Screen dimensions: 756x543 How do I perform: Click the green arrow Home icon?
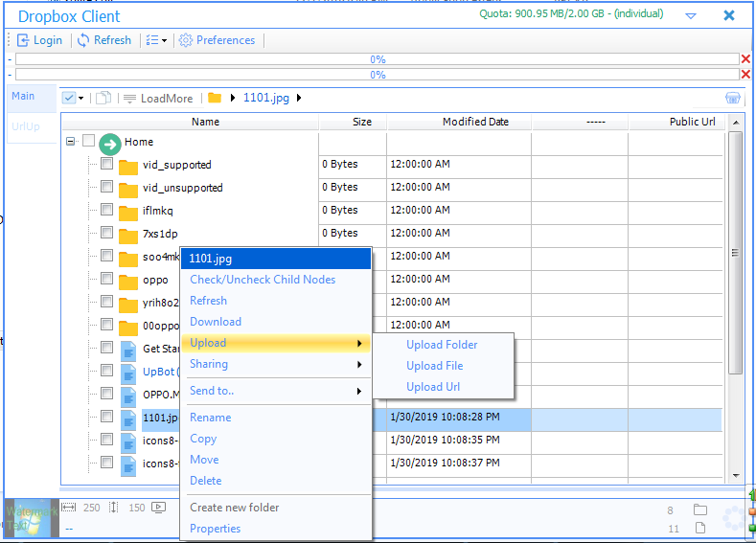click(x=110, y=144)
